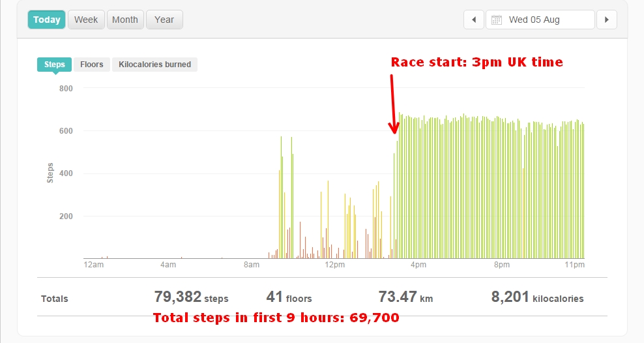The image size is (644, 343).
Task: Click the 73.47 km total
Action: coord(405,297)
